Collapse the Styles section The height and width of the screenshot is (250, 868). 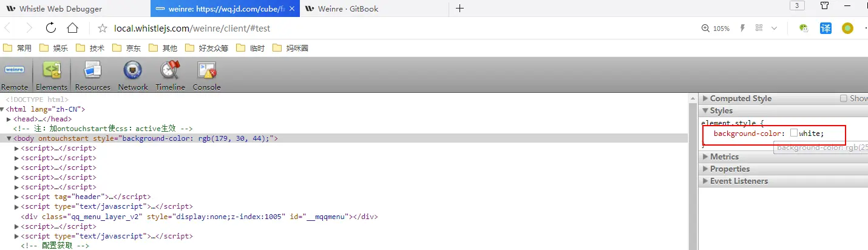[x=705, y=110]
